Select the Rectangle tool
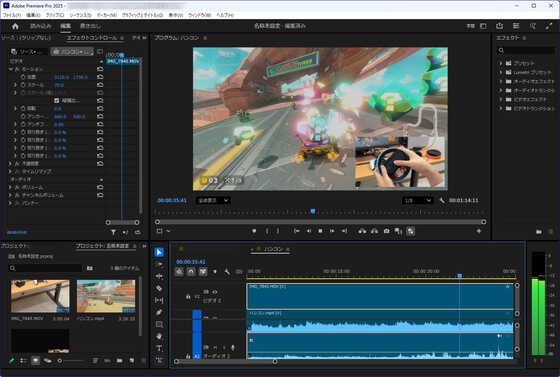The image size is (560, 377). pos(159,324)
